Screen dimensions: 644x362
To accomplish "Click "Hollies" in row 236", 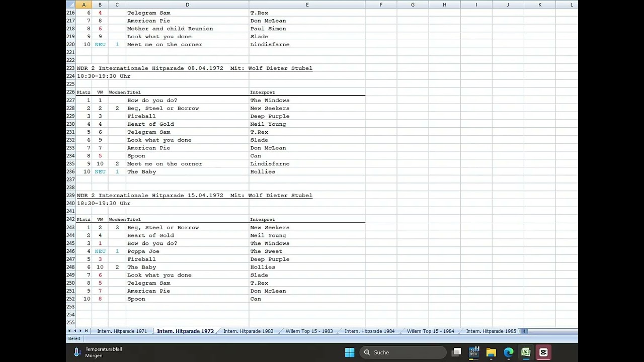I will click(263, 172).
